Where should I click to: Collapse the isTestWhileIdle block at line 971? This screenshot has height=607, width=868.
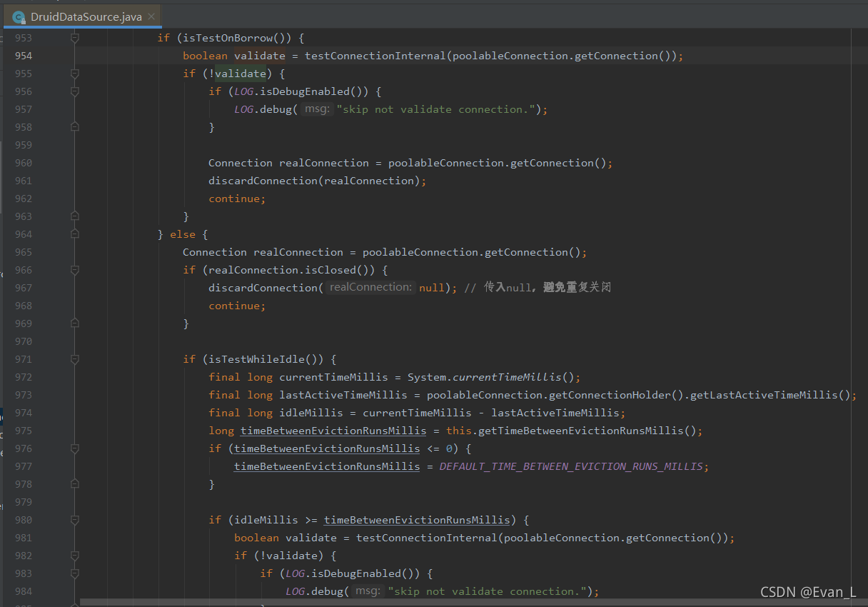[75, 359]
